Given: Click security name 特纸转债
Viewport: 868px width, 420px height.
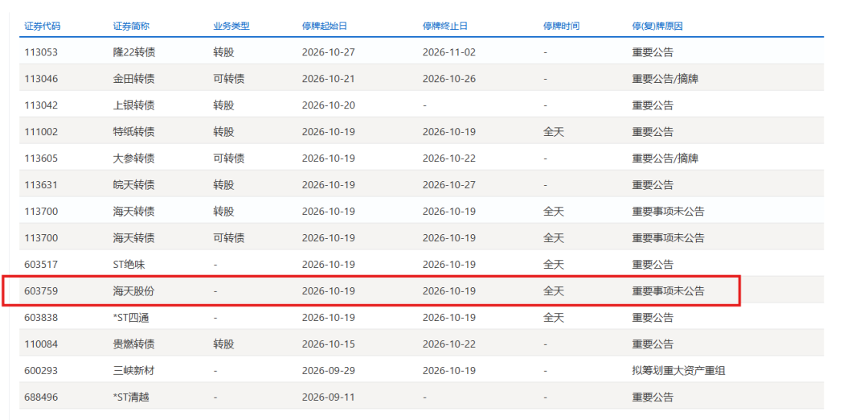Looking at the screenshot, I should click(133, 133).
